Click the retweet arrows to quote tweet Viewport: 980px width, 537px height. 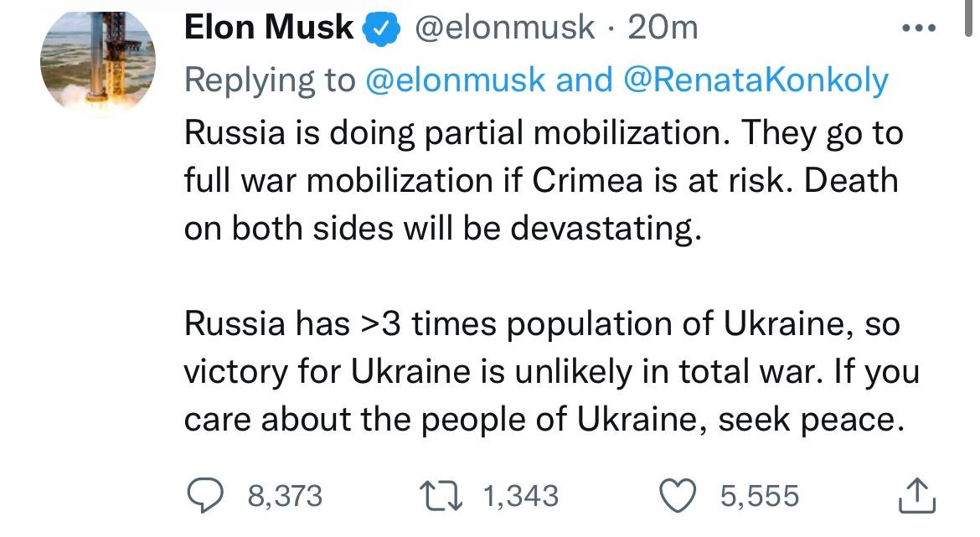(441, 494)
